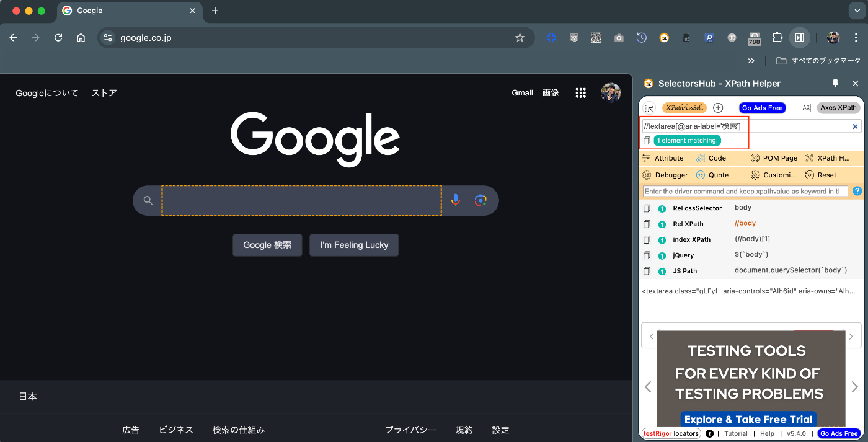Switch to the XPath/cssSel tab
The height and width of the screenshot is (442, 868).
tap(684, 108)
